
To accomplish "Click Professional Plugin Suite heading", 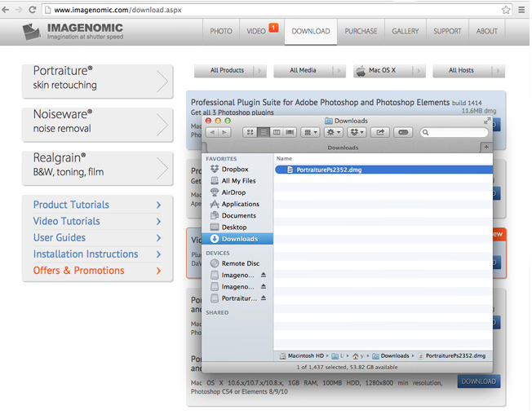I will pos(320,103).
